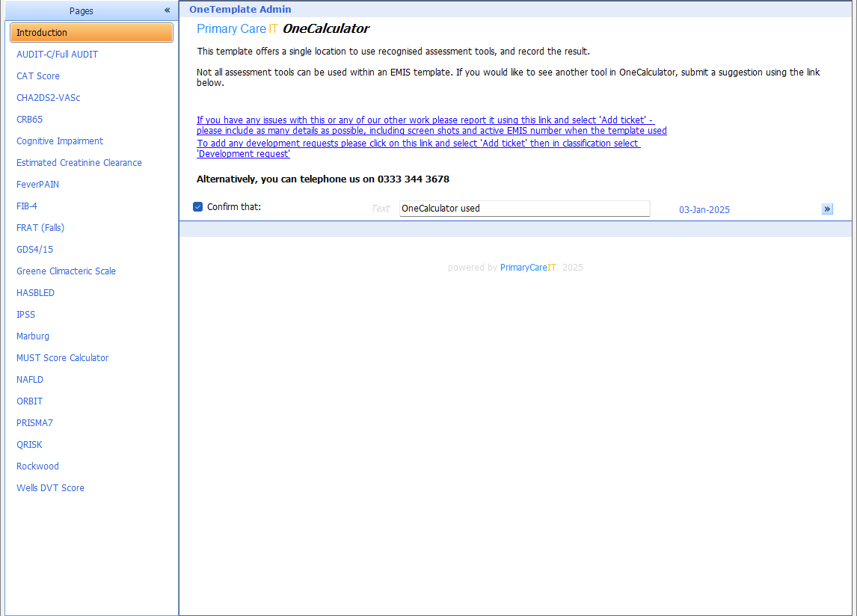Viewport: 857px width, 616px height.
Task: Open the AUDIT-C/Full AUDIT page
Action: click(x=57, y=55)
